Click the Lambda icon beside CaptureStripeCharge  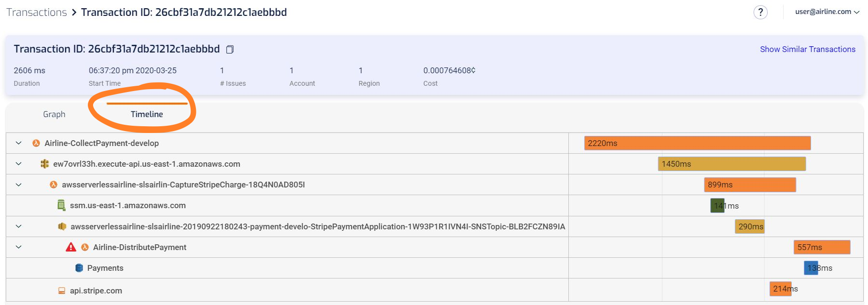(x=54, y=185)
